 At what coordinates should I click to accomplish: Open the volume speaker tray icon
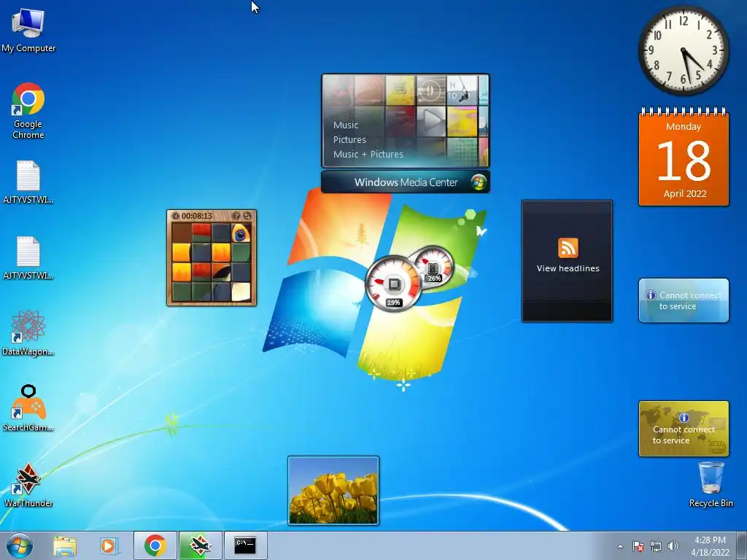point(673,546)
